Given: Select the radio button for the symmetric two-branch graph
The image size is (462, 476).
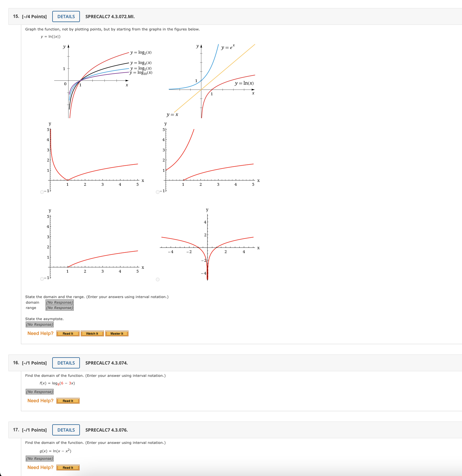Looking at the screenshot, I should (158, 279).
